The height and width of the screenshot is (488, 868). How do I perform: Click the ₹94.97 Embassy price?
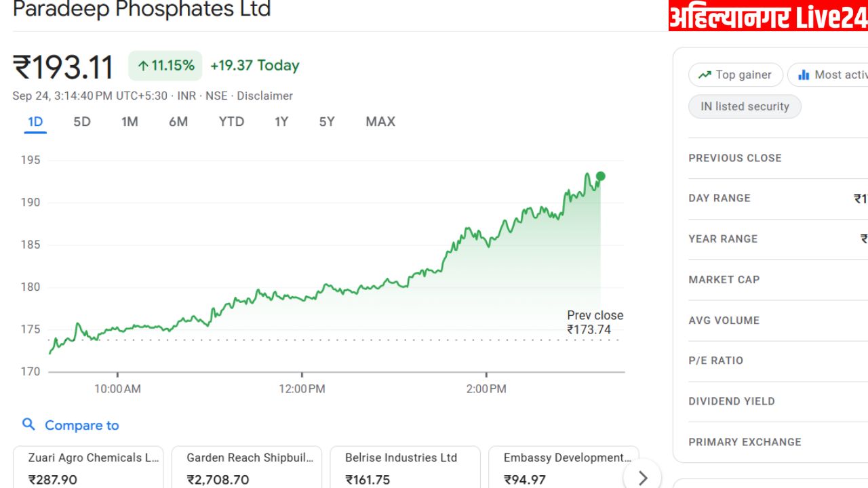point(525,480)
